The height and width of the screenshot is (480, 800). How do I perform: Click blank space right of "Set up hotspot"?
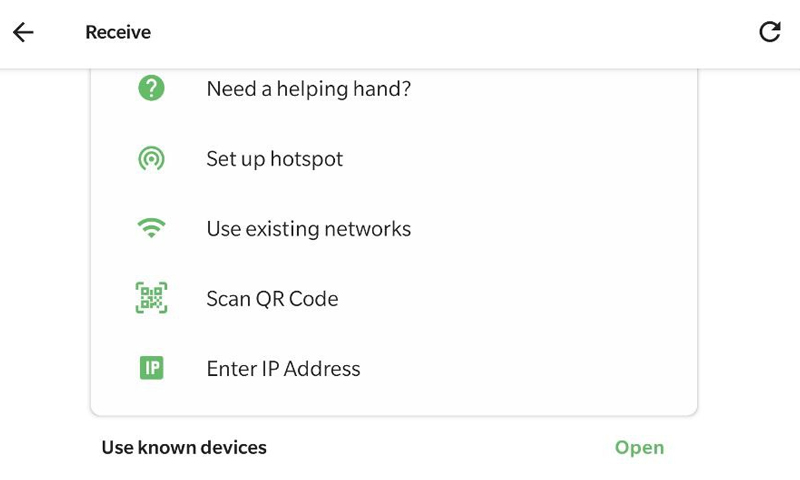520,159
